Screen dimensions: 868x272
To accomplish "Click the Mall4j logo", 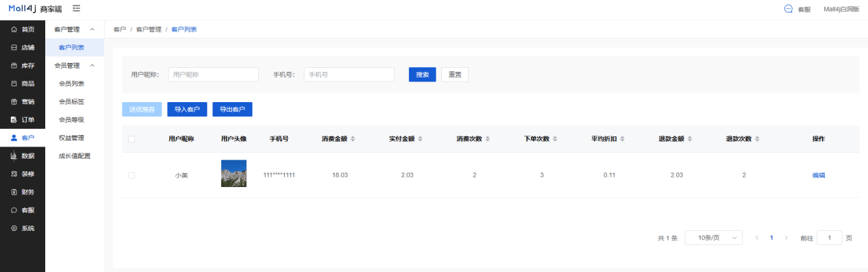I will coord(23,8).
